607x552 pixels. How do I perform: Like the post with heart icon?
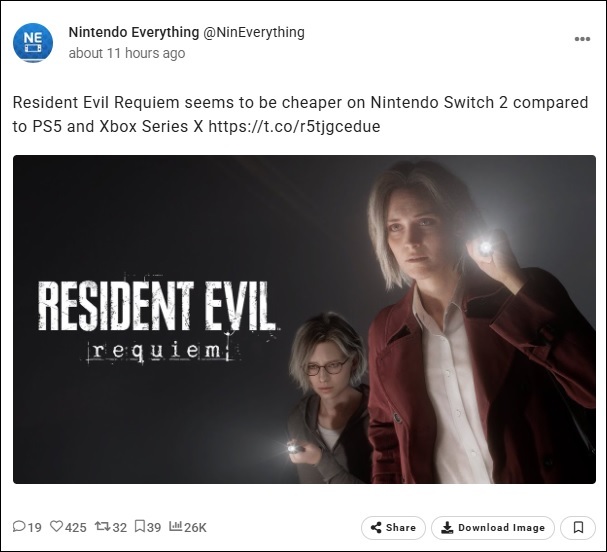click(57, 526)
